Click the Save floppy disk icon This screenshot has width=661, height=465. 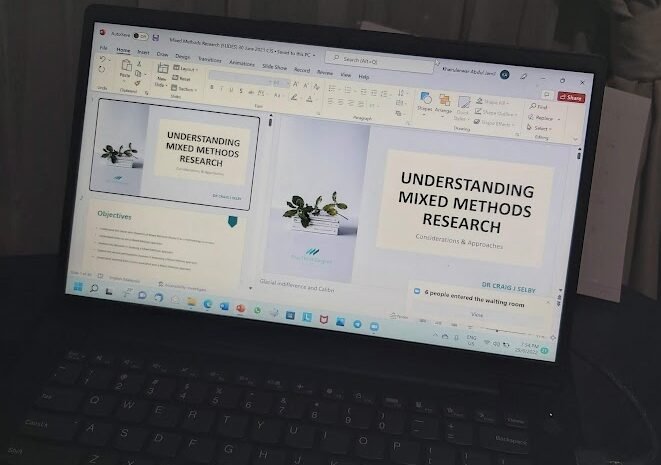tap(156, 38)
